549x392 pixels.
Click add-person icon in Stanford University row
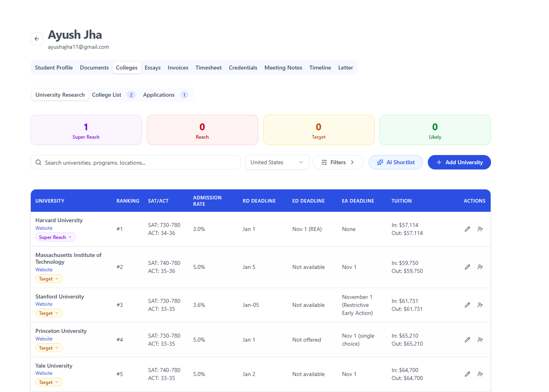point(480,305)
